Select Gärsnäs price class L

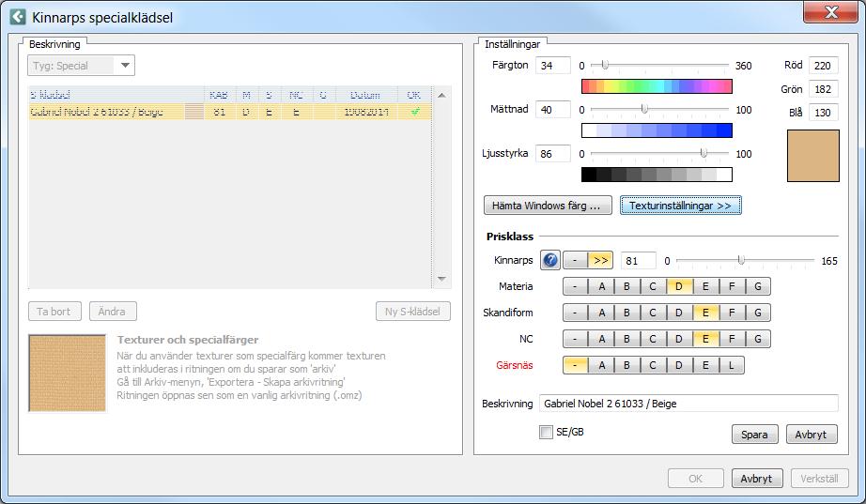732,365
